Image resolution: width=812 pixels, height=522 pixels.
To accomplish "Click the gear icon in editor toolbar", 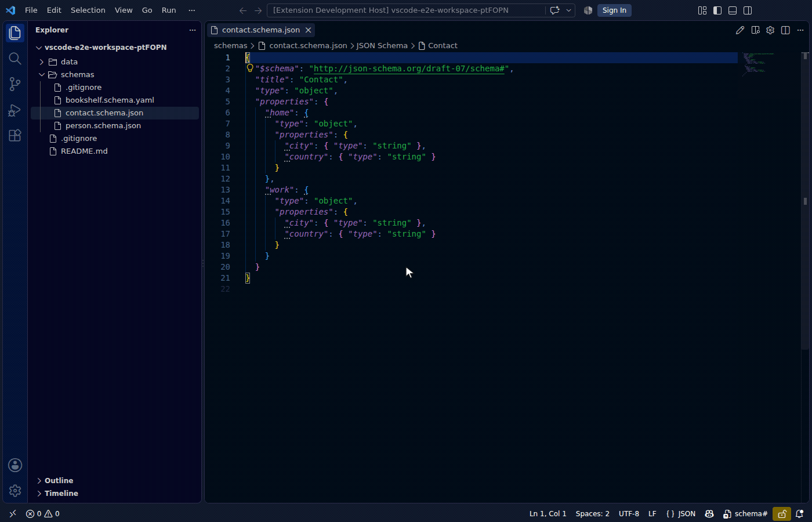I will (x=770, y=30).
